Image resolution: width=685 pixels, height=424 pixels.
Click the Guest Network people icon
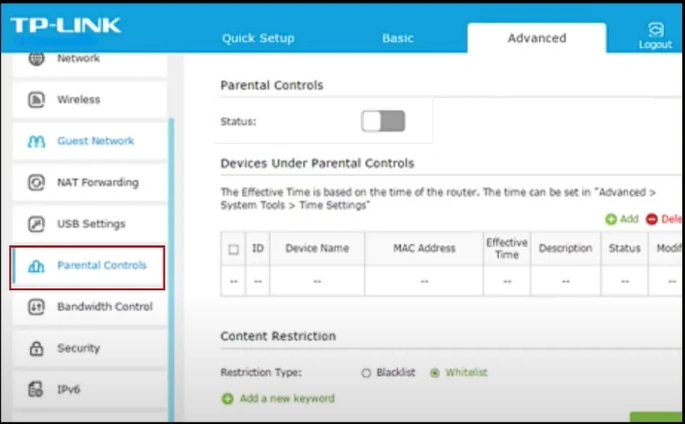pyautogui.click(x=36, y=141)
